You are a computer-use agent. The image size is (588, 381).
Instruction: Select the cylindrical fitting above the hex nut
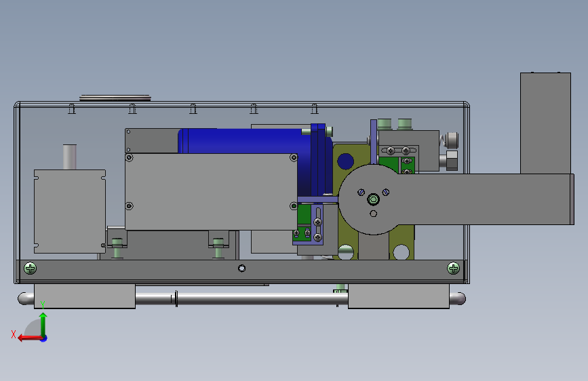click(x=451, y=139)
